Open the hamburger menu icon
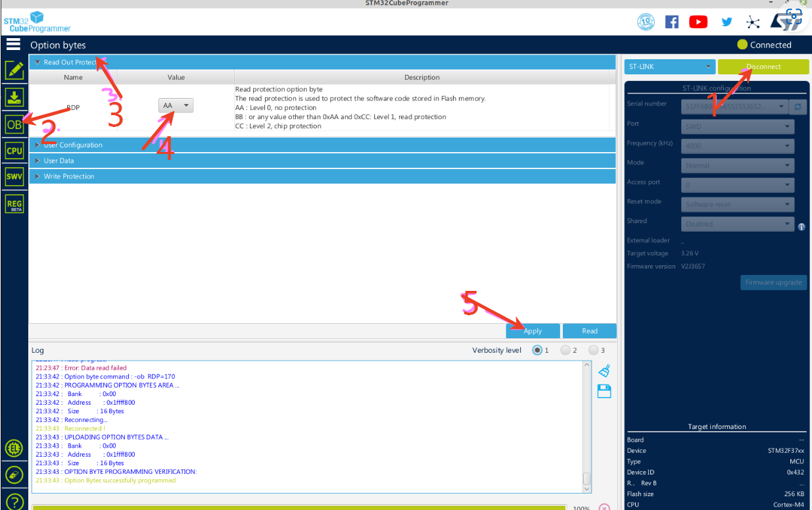This screenshot has width=812, height=510. pyautogui.click(x=13, y=44)
